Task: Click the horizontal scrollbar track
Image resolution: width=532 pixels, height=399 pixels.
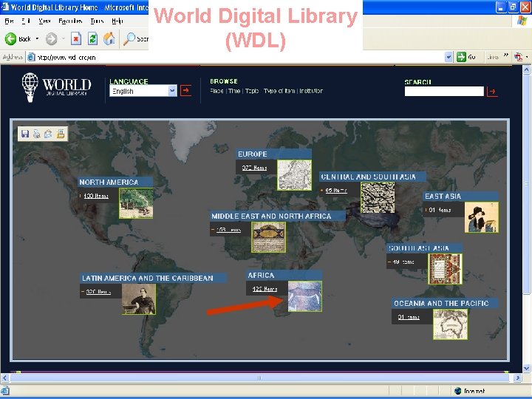Action: tap(259, 378)
